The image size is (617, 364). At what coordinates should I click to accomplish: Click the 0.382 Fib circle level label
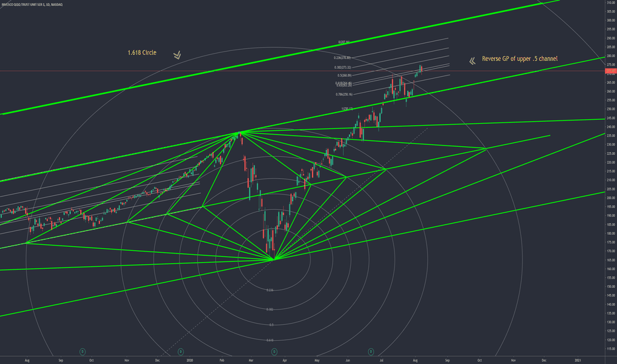(x=269, y=309)
